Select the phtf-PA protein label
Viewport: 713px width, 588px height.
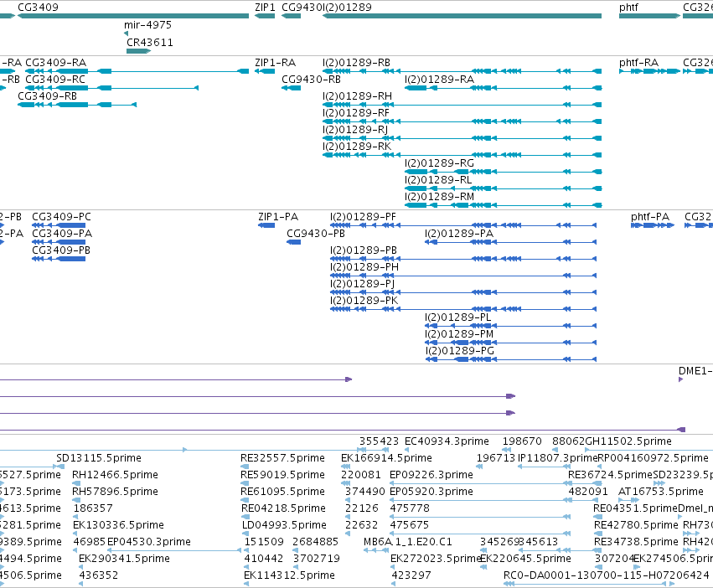pos(650,216)
